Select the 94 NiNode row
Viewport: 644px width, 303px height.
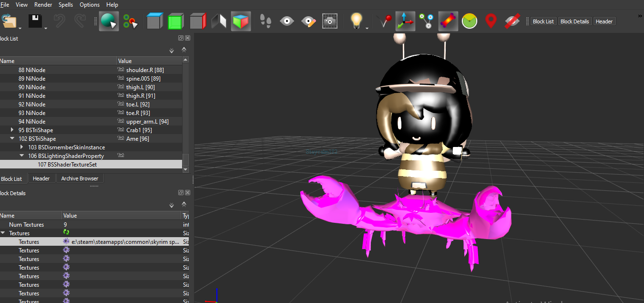(x=91, y=121)
